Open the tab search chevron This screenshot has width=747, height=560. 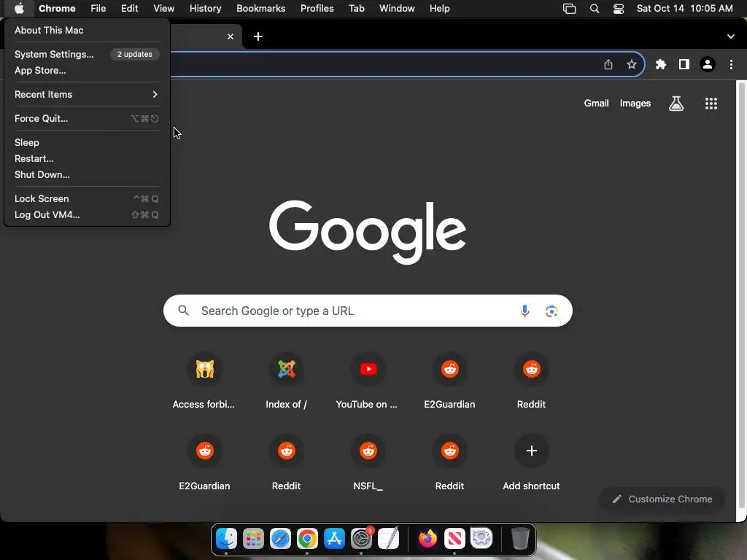730,36
